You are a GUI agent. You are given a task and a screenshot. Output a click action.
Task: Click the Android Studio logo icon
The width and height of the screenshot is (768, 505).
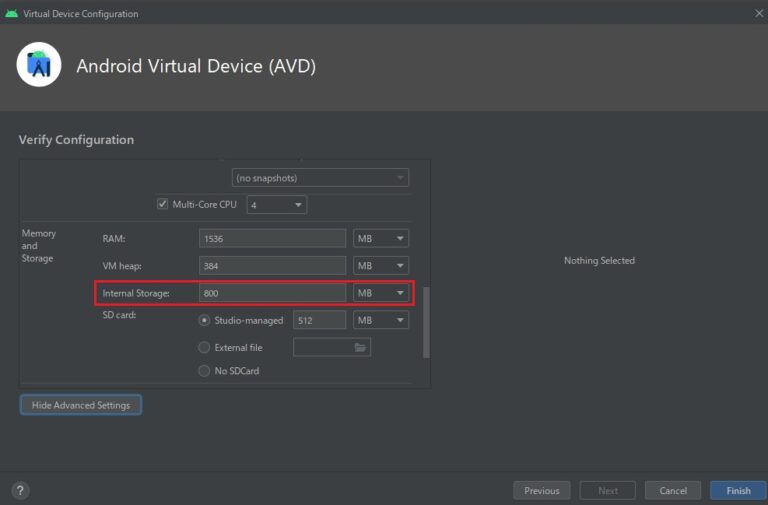click(39, 65)
